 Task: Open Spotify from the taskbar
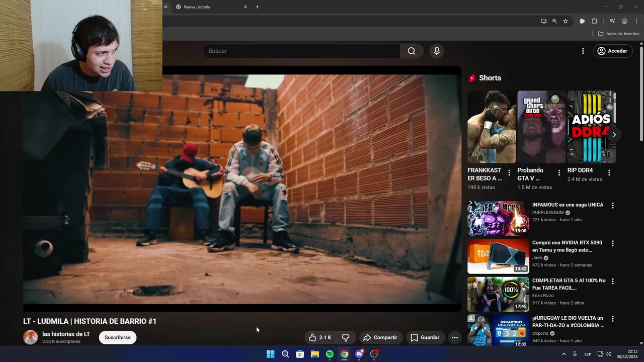point(330,354)
